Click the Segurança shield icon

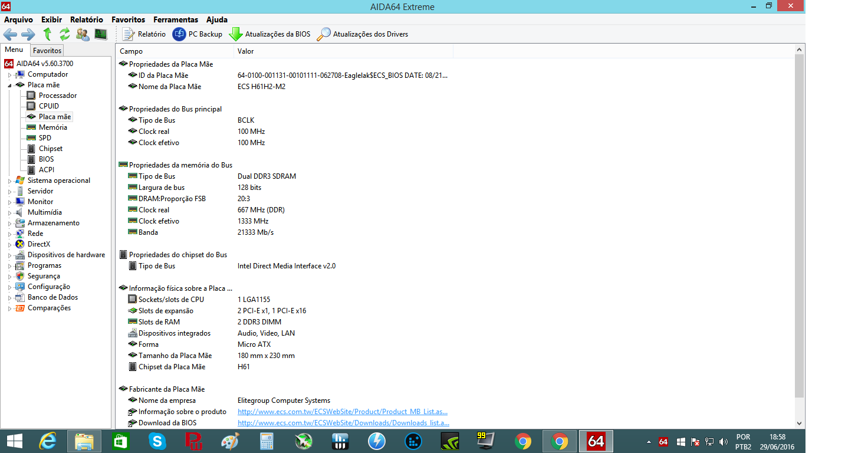[x=20, y=276]
